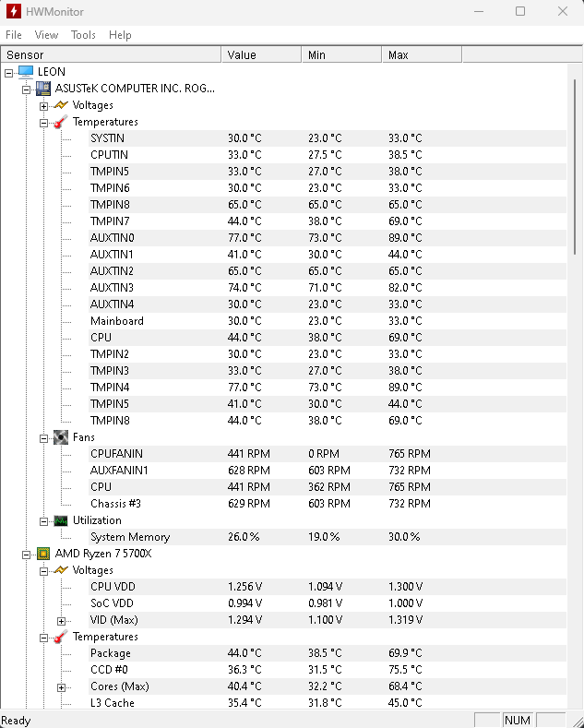Image resolution: width=584 pixels, height=728 pixels.
Task: Select the TMPIN6 sensor row
Action: point(328,188)
